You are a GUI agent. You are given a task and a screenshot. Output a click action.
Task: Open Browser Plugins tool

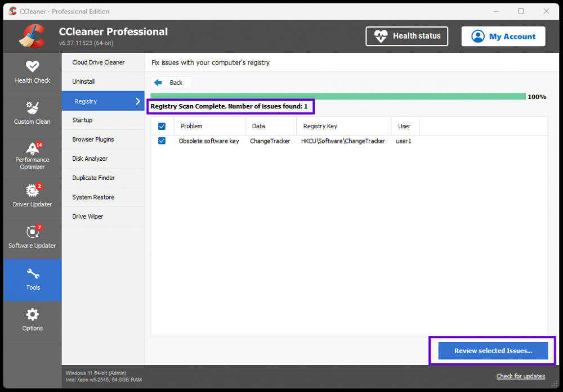(103, 139)
